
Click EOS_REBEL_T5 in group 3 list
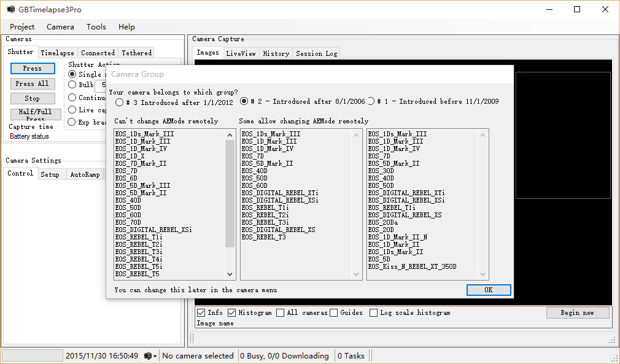point(138,274)
